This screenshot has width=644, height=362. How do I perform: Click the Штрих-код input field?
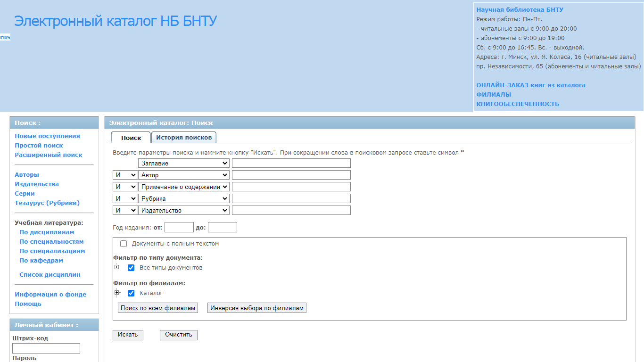[46, 348]
